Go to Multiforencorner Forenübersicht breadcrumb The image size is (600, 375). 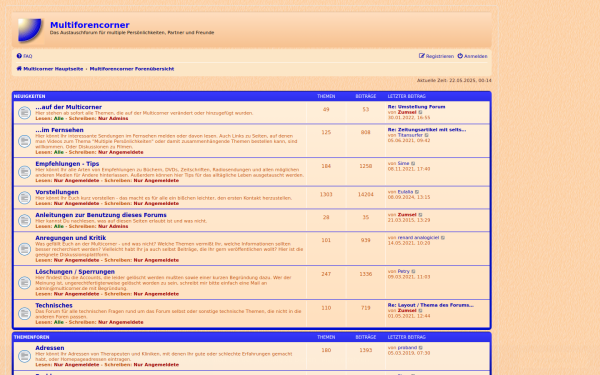pyautogui.click(x=132, y=69)
